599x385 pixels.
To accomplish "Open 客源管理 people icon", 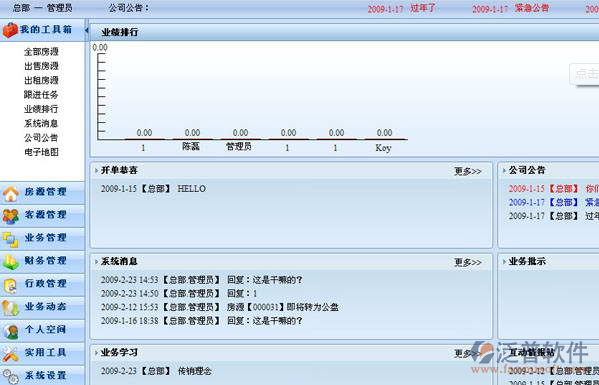I will tap(11, 217).
